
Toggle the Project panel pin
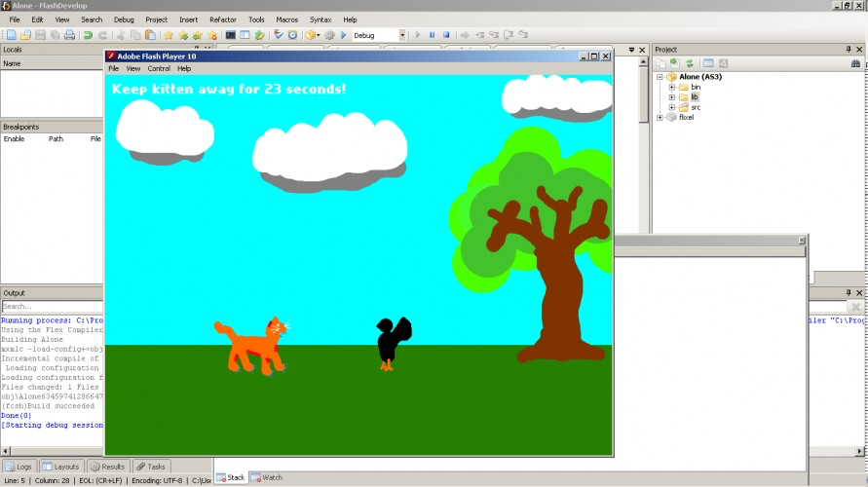pos(849,50)
